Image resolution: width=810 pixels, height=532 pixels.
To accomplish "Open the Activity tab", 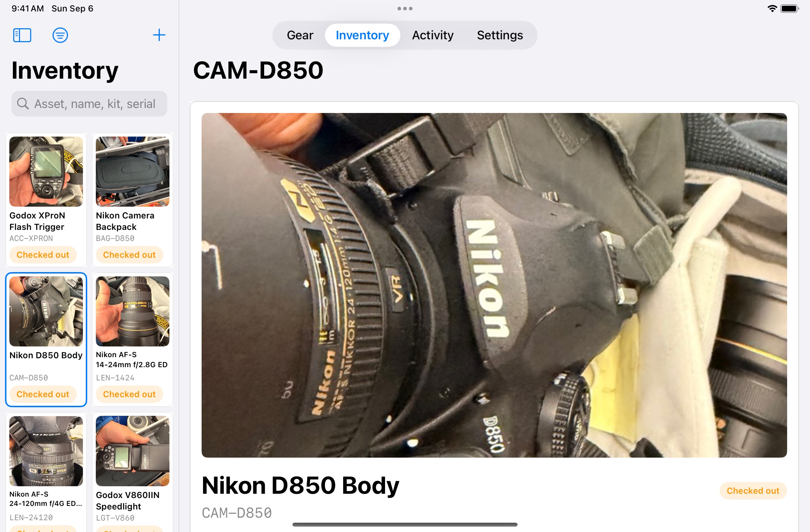I will coord(433,35).
